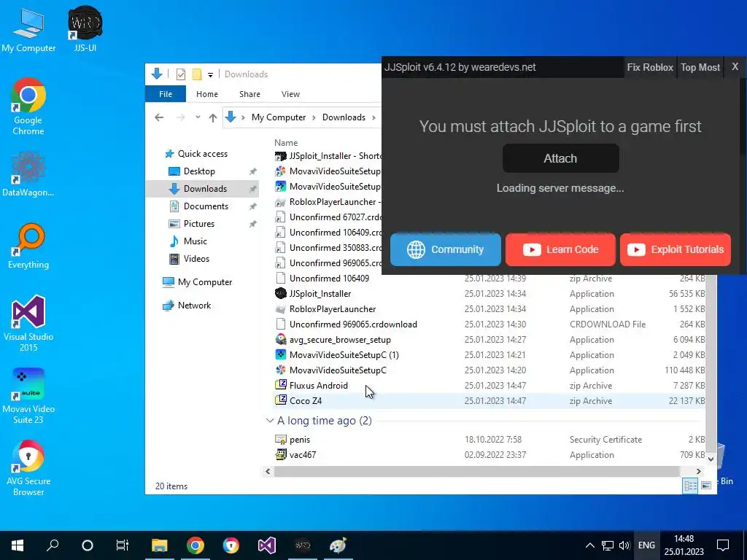Viewport: 747px width, 560px height.
Task: Select My Computer in navigation pane
Action: click(204, 282)
